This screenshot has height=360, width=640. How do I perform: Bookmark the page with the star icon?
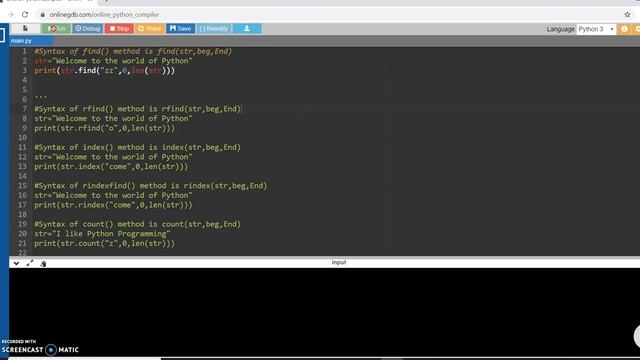point(627,15)
